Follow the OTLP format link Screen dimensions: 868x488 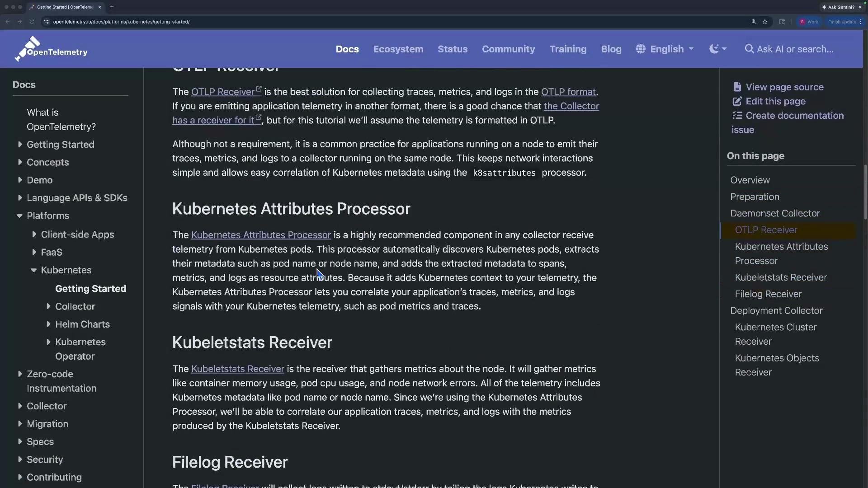point(568,92)
